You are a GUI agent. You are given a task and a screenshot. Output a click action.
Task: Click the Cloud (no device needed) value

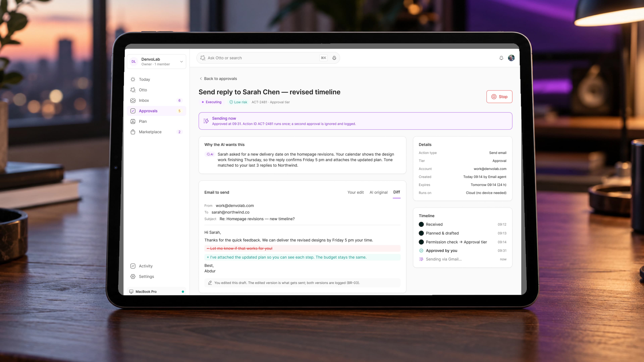(x=486, y=193)
